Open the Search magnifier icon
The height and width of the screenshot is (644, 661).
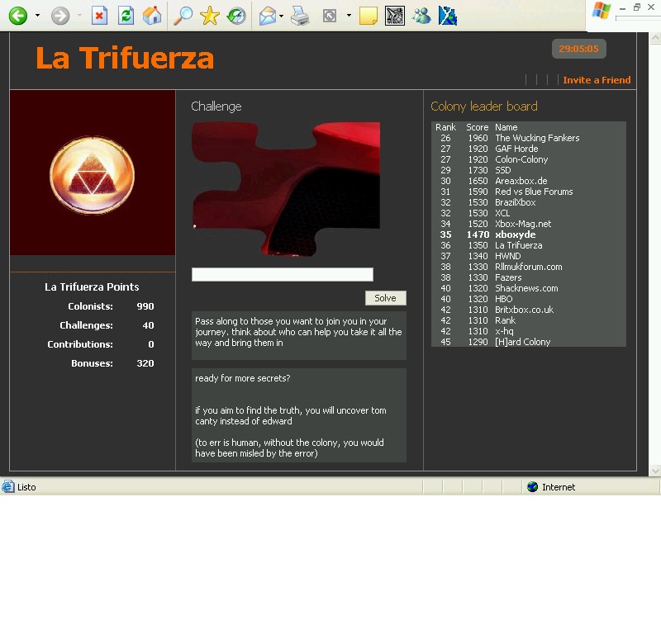pos(183,16)
